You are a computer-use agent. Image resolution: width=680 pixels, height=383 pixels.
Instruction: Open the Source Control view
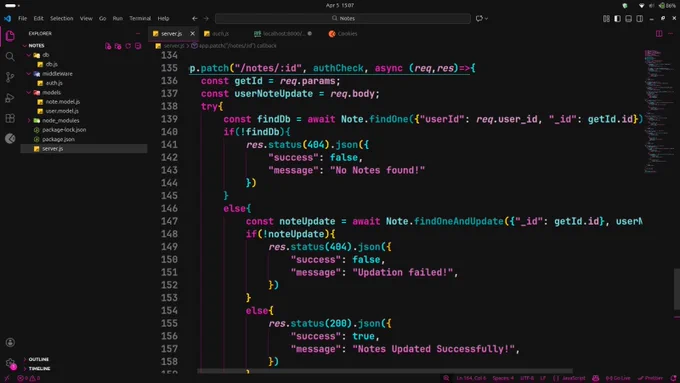[x=10, y=77]
